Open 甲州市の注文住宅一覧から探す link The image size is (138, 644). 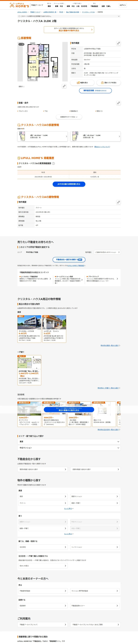point(108,430)
